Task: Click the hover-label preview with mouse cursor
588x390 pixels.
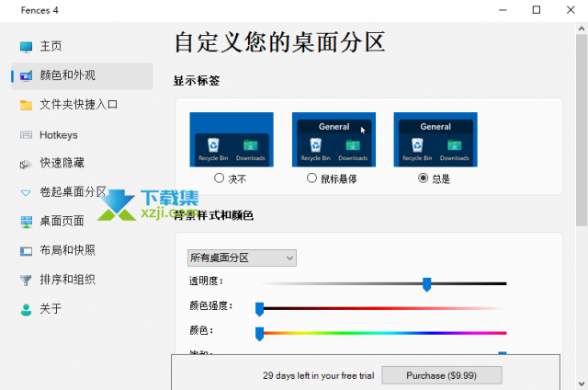Action: (x=334, y=139)
